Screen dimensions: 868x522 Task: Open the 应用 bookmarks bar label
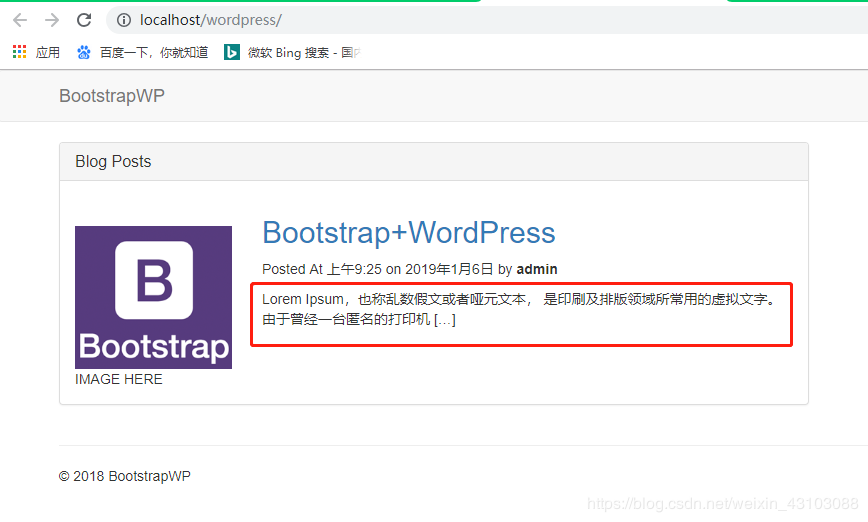(x=48, y=53)
